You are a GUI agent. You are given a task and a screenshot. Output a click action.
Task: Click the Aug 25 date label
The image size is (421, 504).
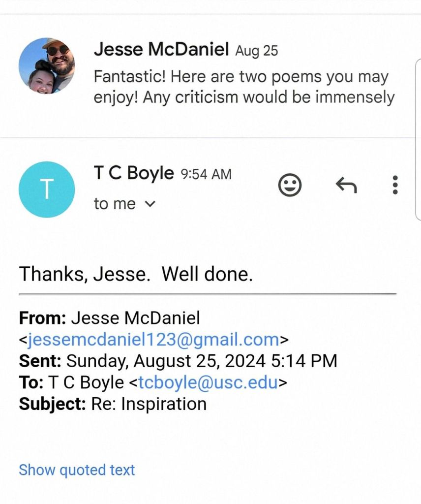click(x=256, y=51)
